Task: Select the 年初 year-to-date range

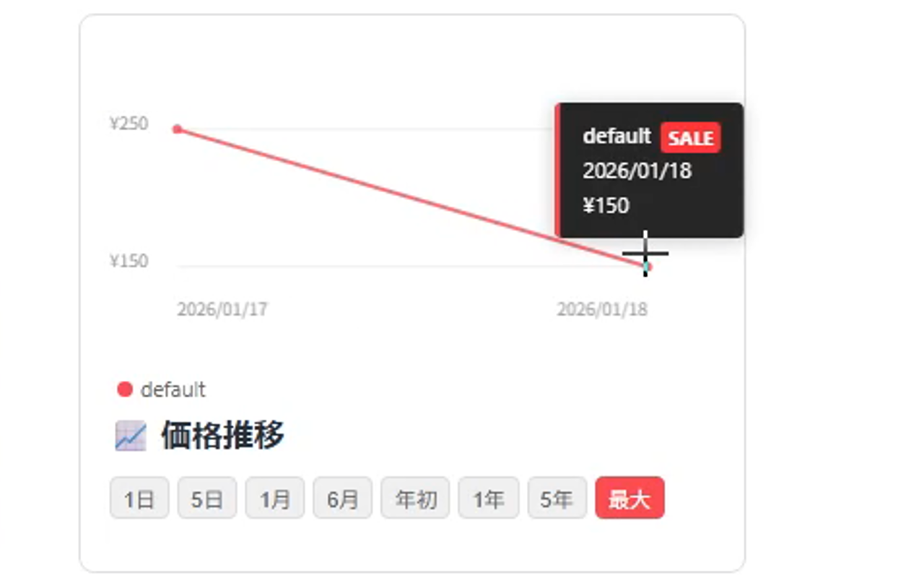Action: click(415, 498)
